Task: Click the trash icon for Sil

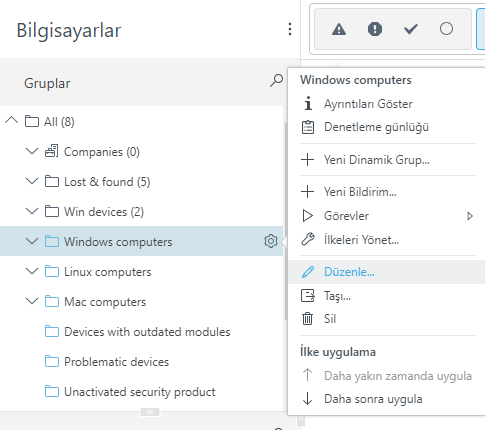Action: click(307, 319)
